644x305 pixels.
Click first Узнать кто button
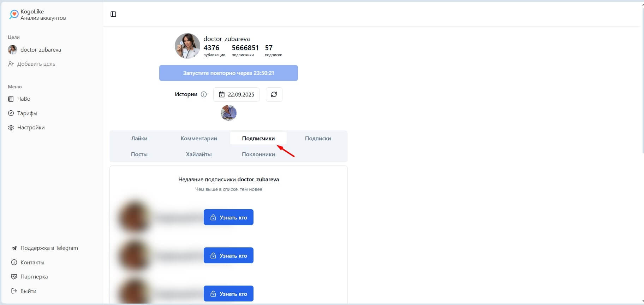[228, 217]
